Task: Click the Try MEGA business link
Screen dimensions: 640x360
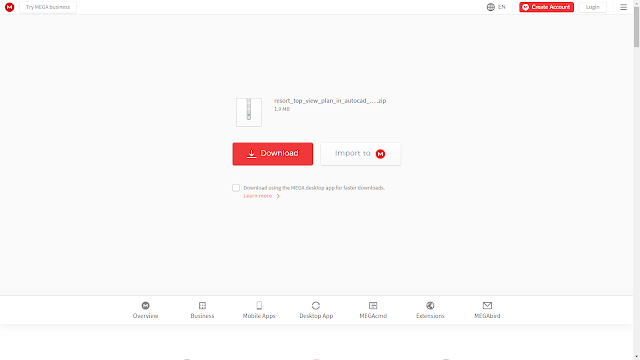Action: click(48, 7)
